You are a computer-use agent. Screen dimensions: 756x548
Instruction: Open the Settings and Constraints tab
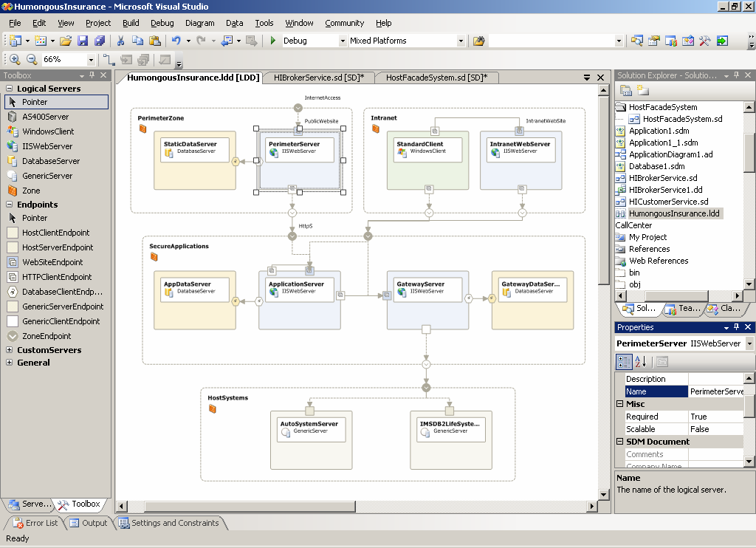click(x=169, y=523)
